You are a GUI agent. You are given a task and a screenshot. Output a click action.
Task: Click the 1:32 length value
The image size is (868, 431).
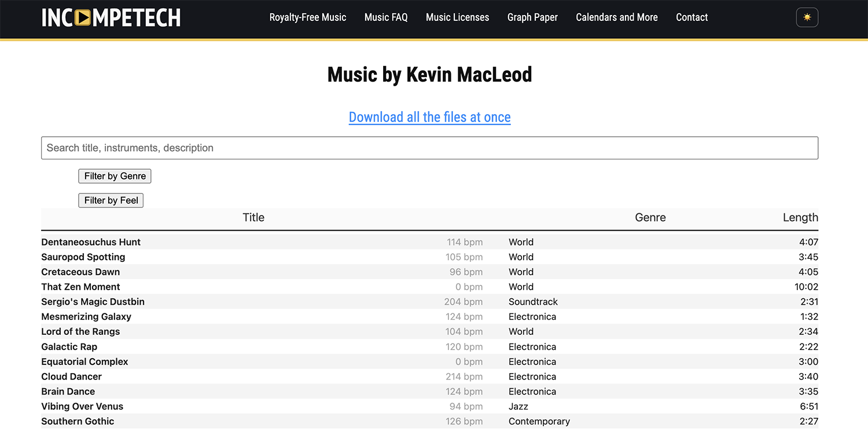pos(809,317)
